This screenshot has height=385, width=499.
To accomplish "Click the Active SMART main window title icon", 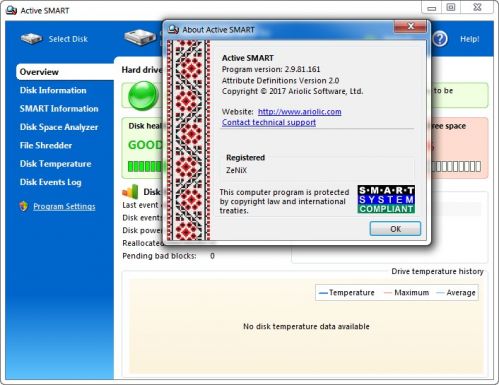I will pos(11,10).
